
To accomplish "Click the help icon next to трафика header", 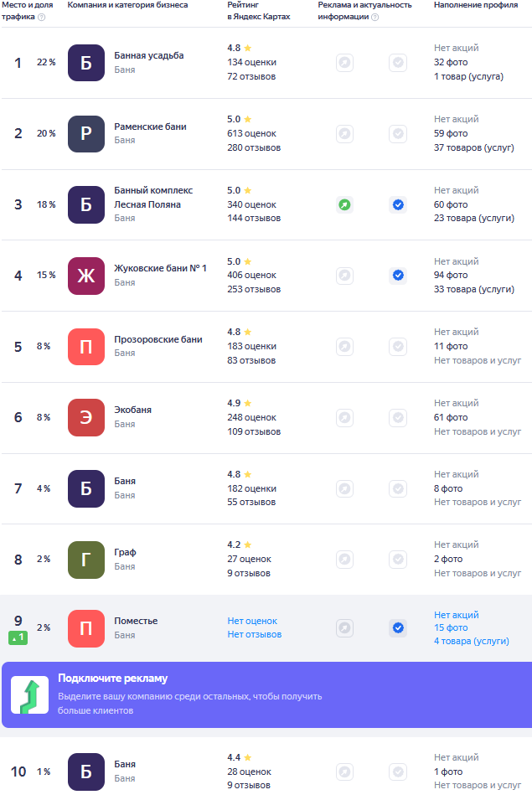I will click(41, 17).
